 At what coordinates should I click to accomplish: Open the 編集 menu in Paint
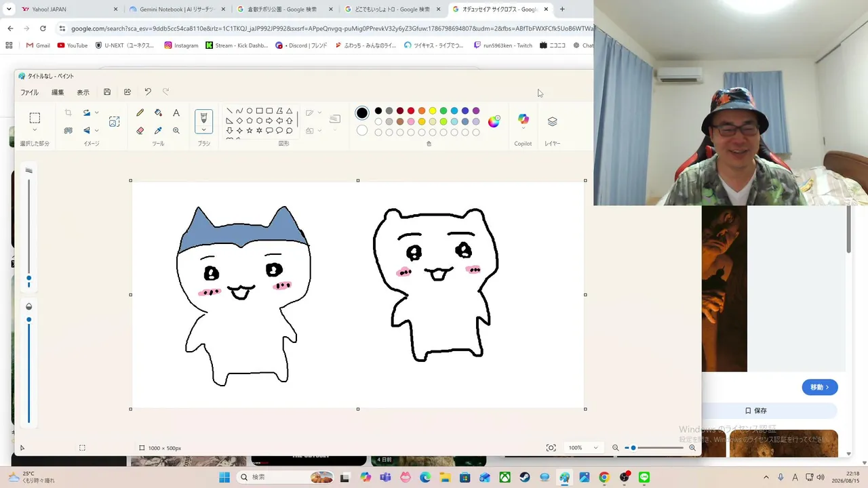[x=58, y=92]
